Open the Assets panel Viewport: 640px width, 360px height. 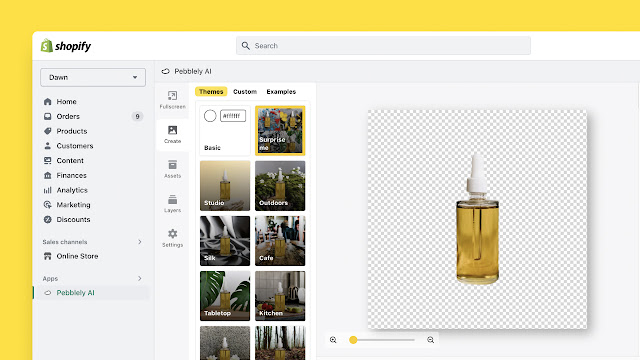point(172,169)
